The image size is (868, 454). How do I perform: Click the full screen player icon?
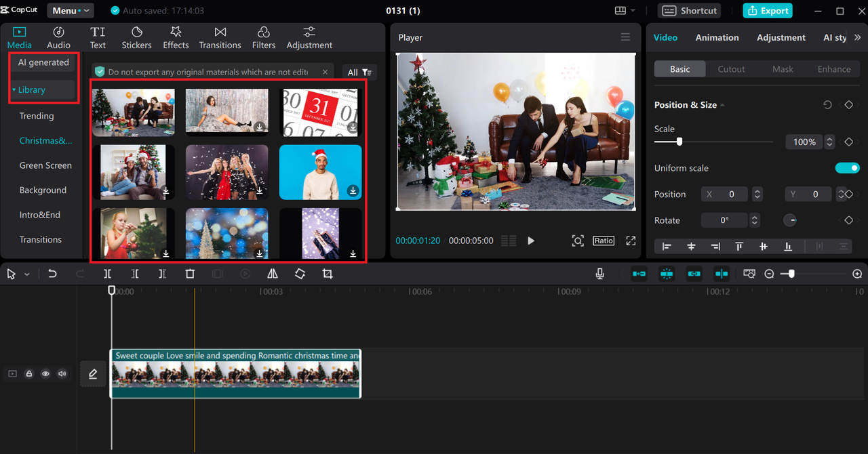631,241
